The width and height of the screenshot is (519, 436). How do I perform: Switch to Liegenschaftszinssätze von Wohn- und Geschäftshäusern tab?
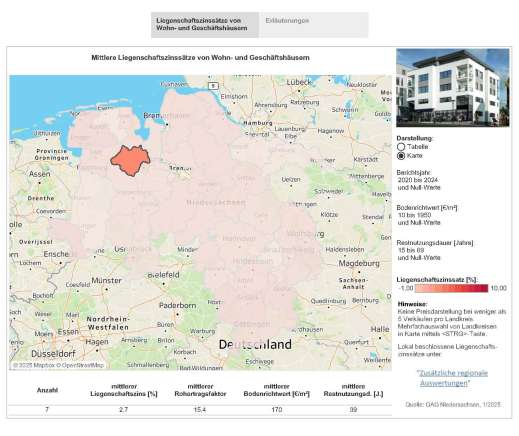point(205,25)
